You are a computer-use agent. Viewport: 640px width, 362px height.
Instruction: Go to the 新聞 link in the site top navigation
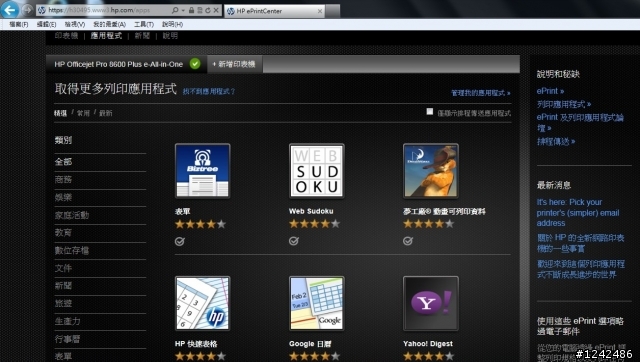coord(142,36)
